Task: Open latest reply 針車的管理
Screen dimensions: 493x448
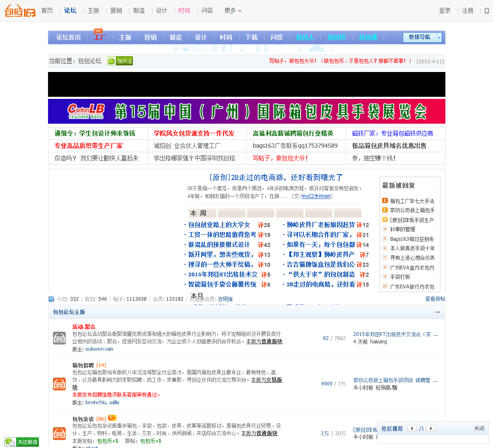Action: 402,229
